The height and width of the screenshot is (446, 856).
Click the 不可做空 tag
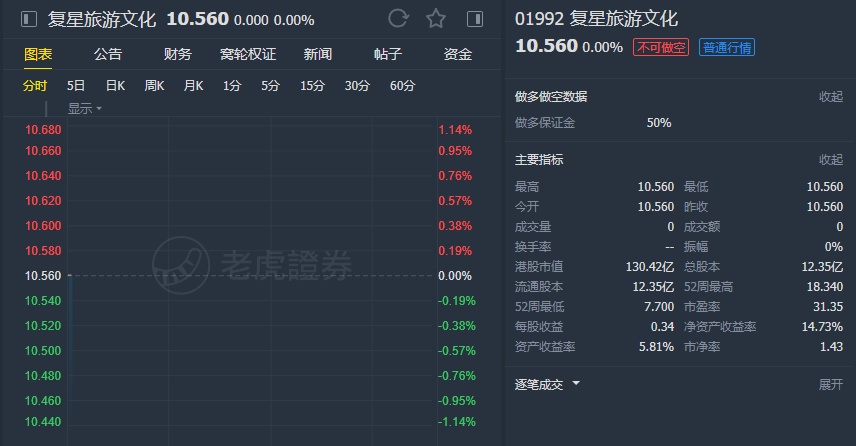click(660, 47)
